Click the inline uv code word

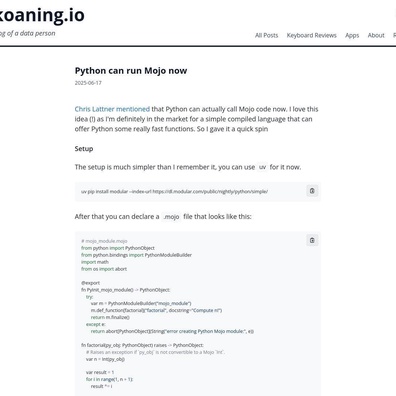pos(262,167)
